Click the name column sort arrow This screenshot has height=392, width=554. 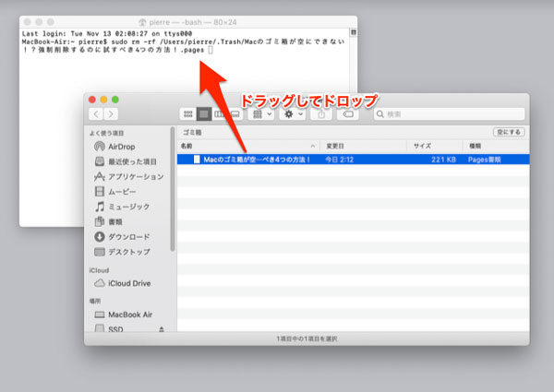tap(312, 146)
